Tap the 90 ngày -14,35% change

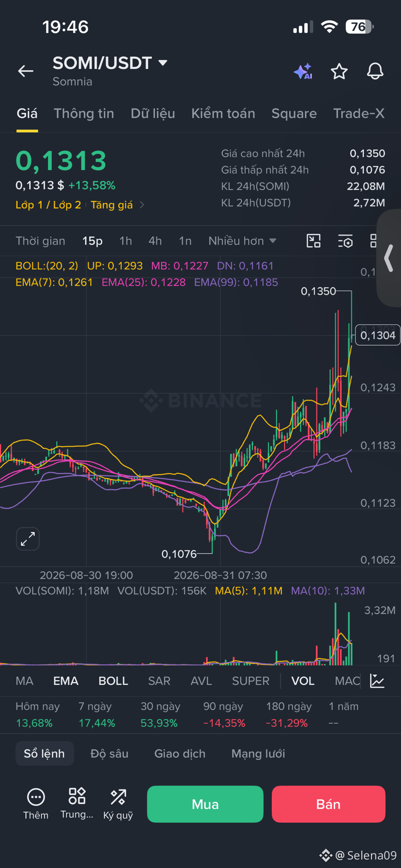[x=224, y=715]
